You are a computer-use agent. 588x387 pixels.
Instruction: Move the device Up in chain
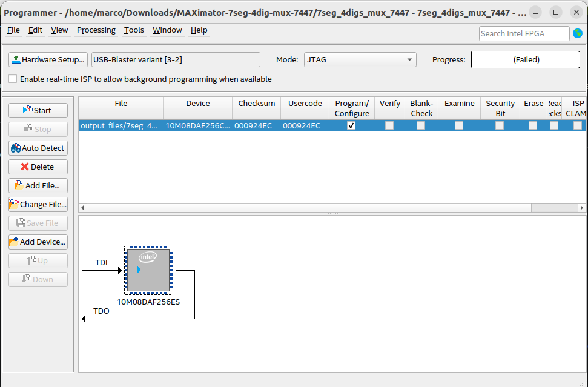coord(38,260)
